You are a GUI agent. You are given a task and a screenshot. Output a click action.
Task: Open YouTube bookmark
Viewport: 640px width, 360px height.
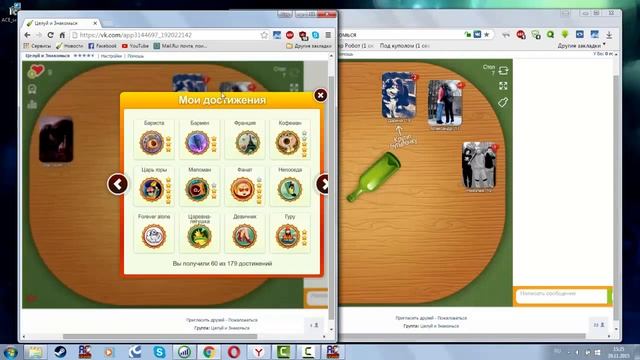point(135,46)
